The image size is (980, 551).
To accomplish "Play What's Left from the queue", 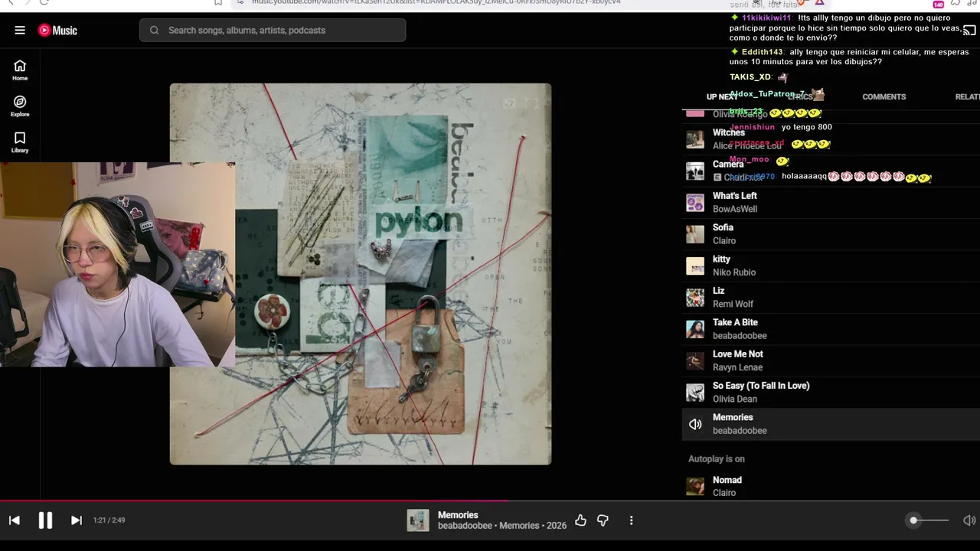I will click(831, 203).
